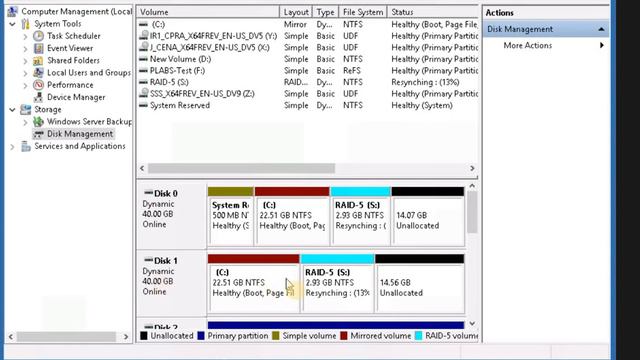Click the Performance icon
Viewport: 640px width, 360px height.
(38, 85)
